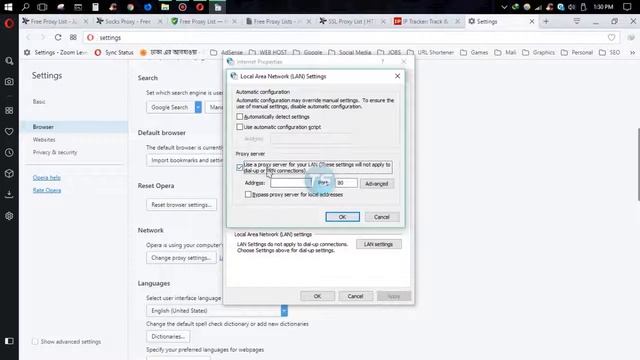Open the Snapshot camera icon in the sidebar
Screen dimensions: 640x360
pos(9,82)
